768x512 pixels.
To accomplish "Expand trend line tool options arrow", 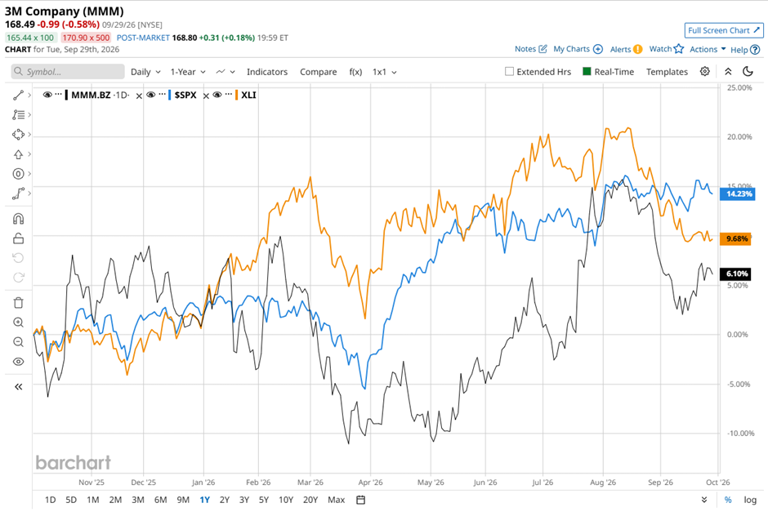I will point(29,95).
